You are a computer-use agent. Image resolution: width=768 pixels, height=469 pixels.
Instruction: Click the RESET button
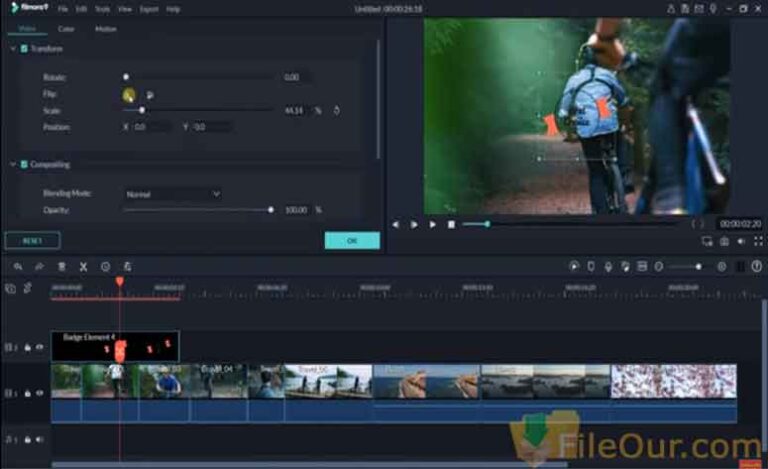(x=32, y=241)
